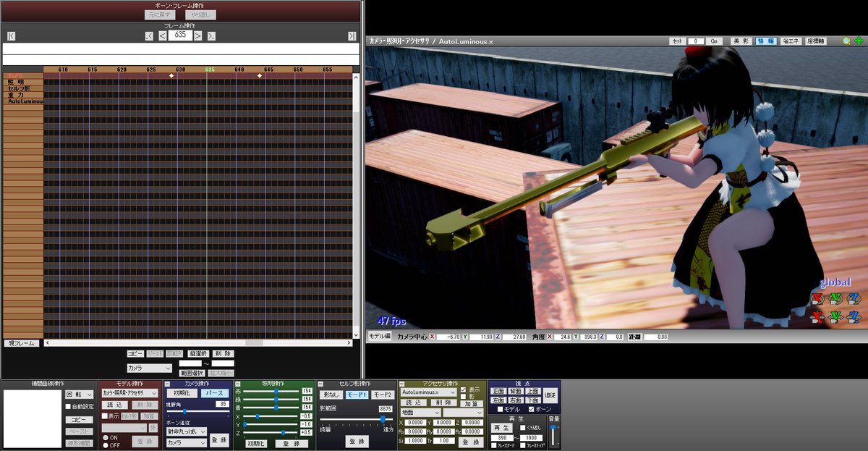Select the OFF radio button
Screen dimensions: 868x451
(105, 445)
